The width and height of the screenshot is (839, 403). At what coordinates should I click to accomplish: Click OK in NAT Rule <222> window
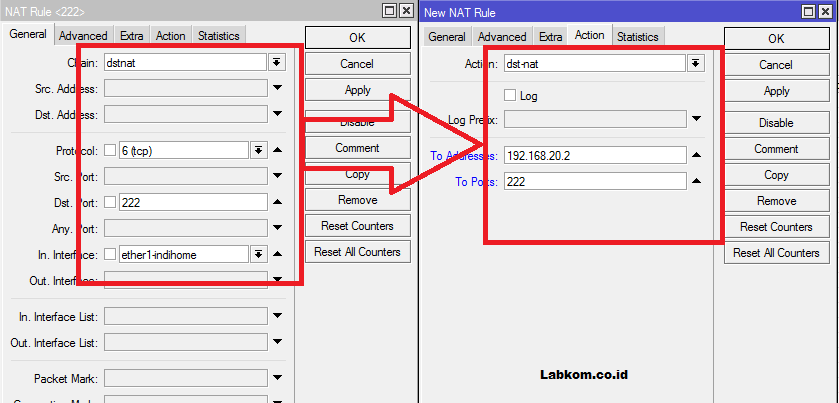(x=357, y=37)
